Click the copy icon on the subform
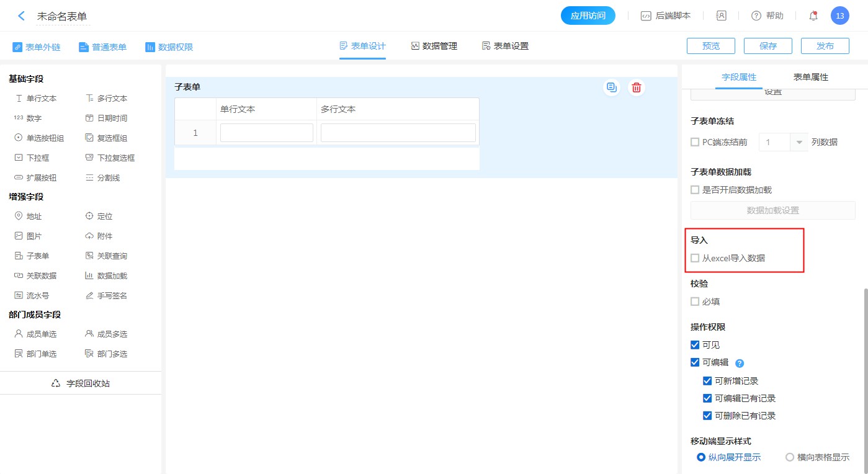 point(612,87)
